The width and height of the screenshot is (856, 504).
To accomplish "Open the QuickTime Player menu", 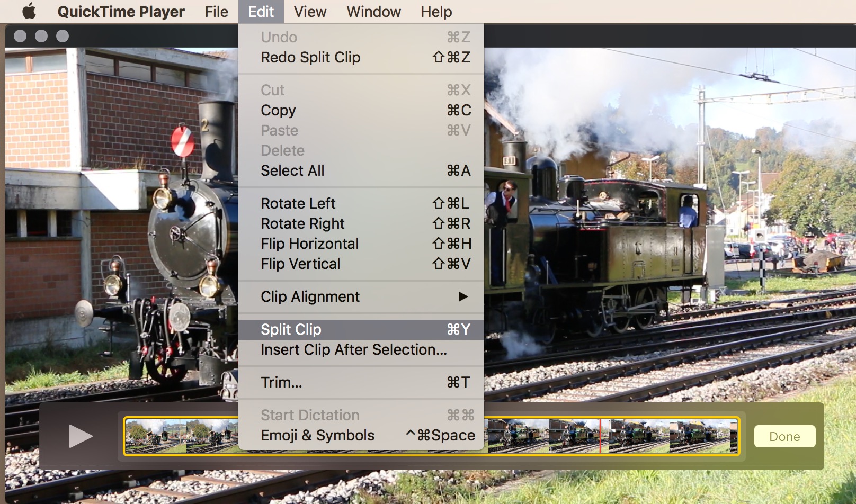I will [x=121, y=12].
